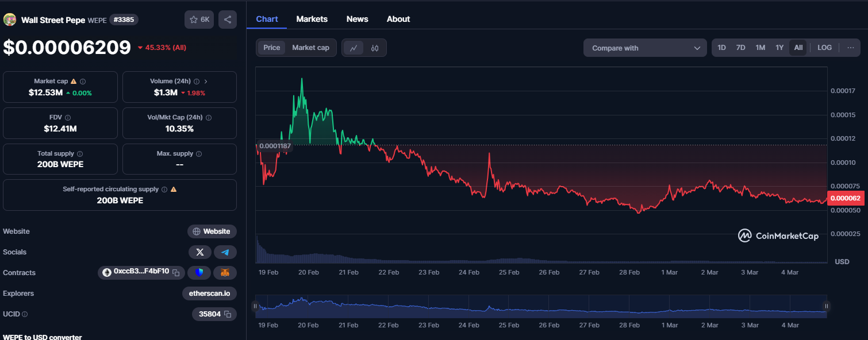
Task: Click the blue shield wallet icon
Action: (199, 272)
